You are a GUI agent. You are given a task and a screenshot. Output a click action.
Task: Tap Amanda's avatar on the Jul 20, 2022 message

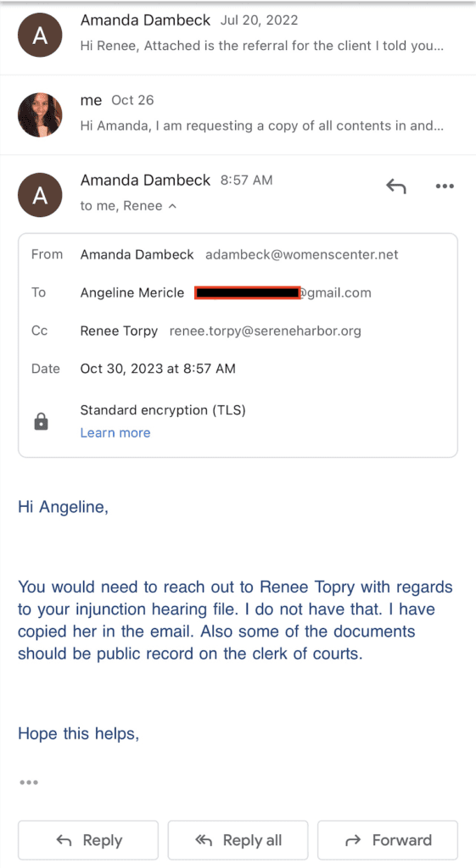pos(40,35)
